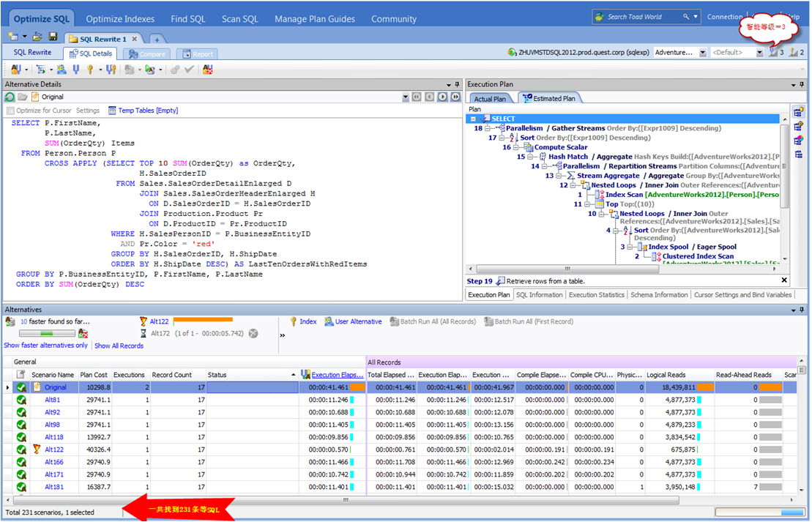Screen dimensions: 812x522
Task: Open the Find SQL tab
Action: pos(188,19)
